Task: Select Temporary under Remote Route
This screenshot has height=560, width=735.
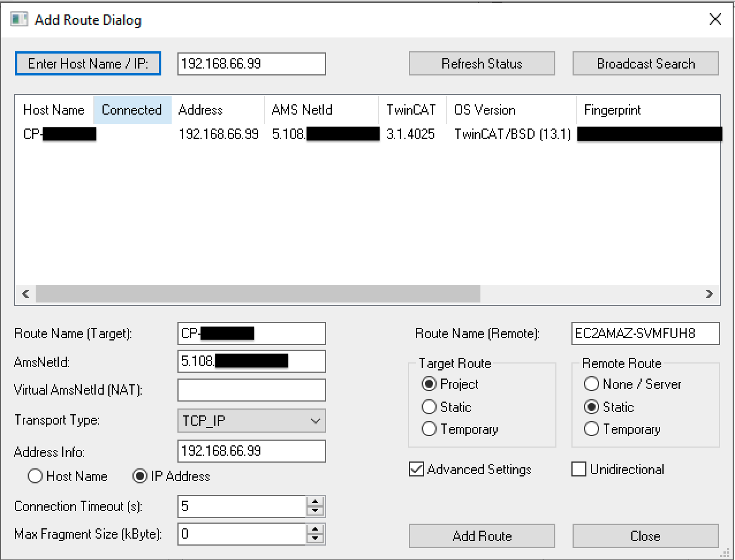Action: point(592,429)
